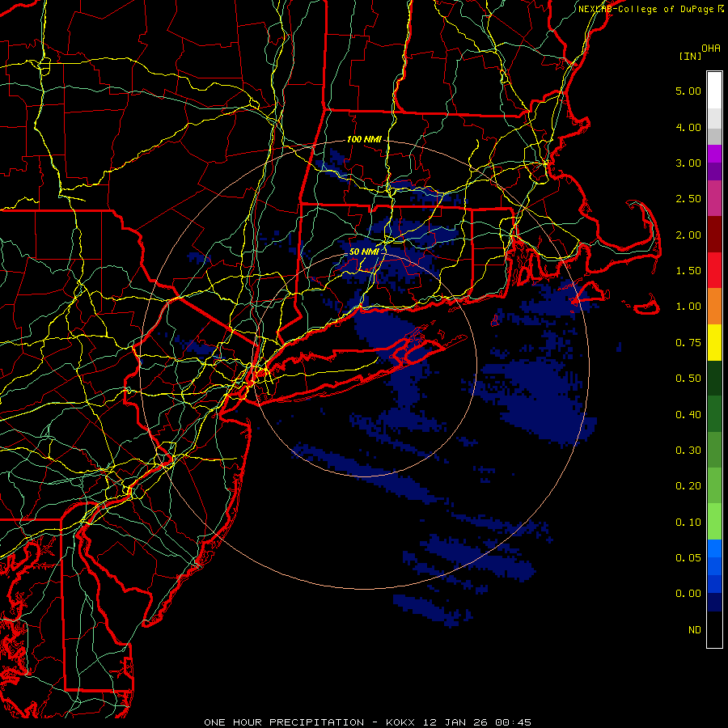Screen dimensions: 728x728
Task: Select the 0.00 legend value
Action: coord(688,594)
